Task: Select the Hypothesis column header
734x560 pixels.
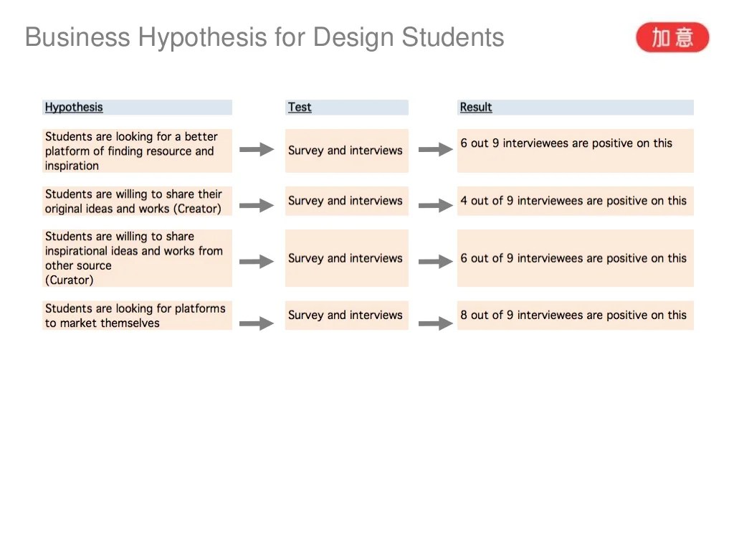Action: coord(74,108)
